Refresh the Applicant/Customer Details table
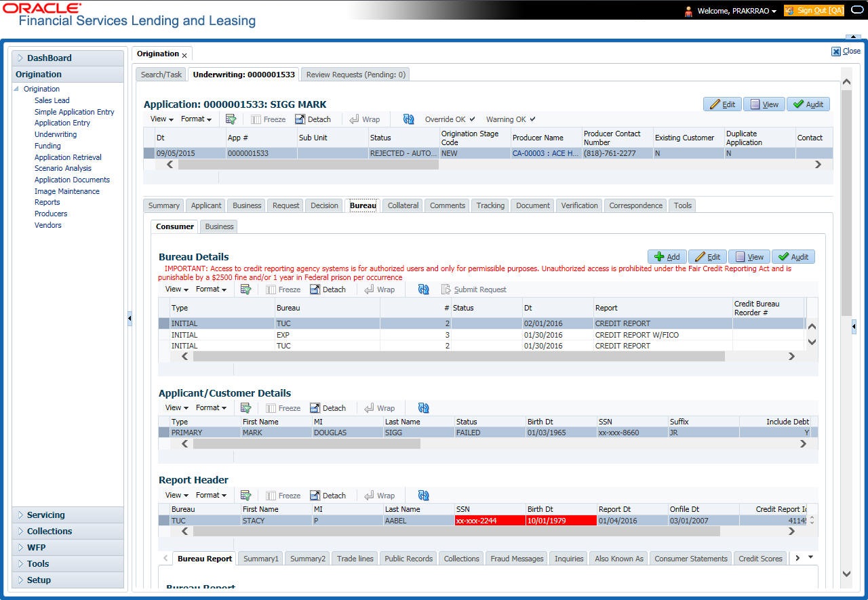This screenshot has height=600, width=868. pyautogui.click(x=423, y=408)
